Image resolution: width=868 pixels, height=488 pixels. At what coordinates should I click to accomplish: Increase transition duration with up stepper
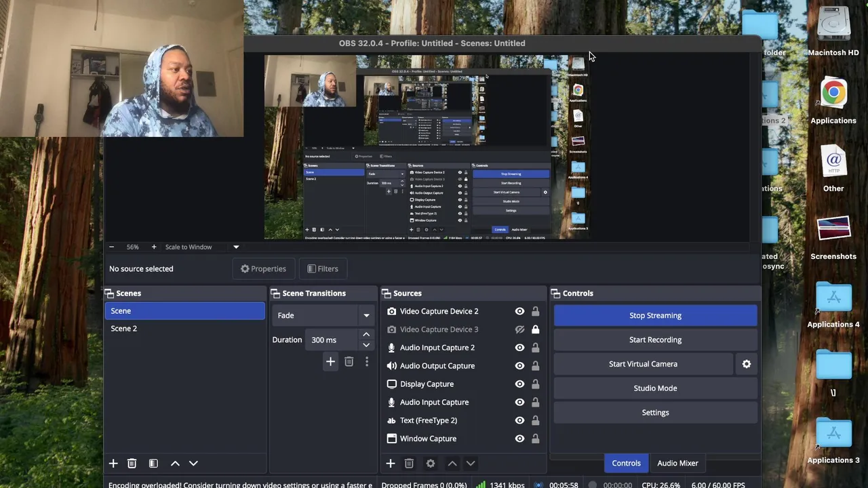[366, 334]
